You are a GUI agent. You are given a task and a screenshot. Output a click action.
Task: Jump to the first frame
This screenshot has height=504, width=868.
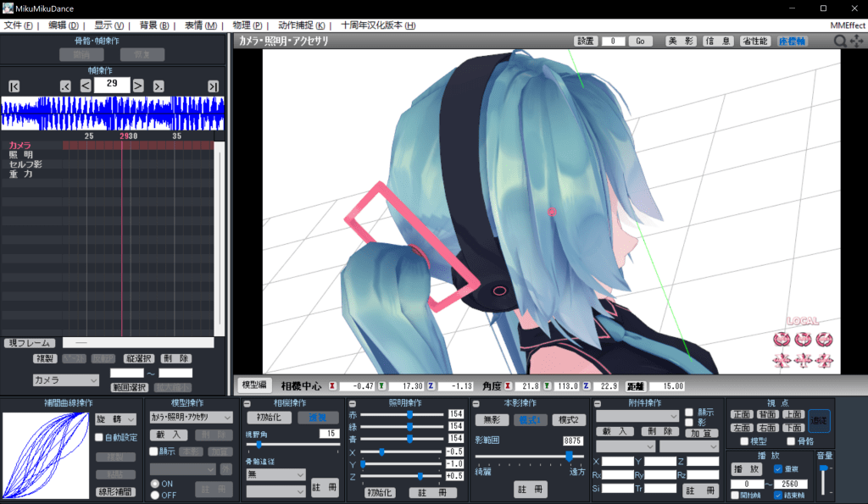pyautogui.click(x=14, y=86)
